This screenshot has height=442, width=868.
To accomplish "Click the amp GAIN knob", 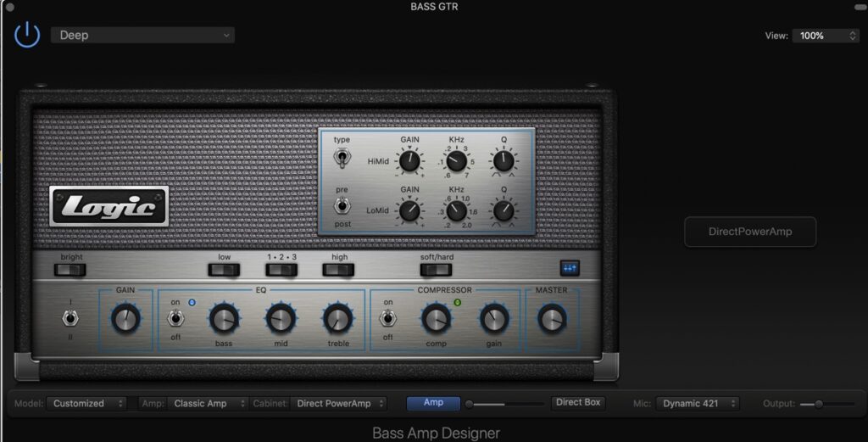I will [125, 318].
